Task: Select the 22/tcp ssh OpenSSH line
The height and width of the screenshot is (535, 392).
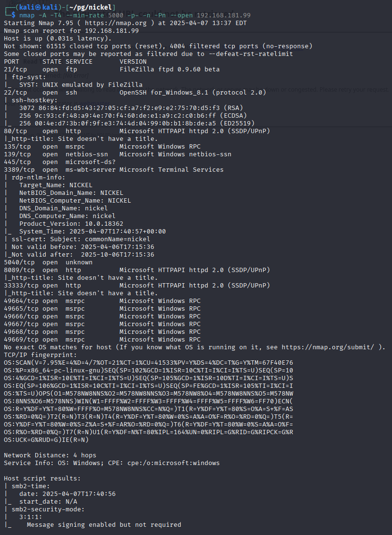Action: (135, 93)
